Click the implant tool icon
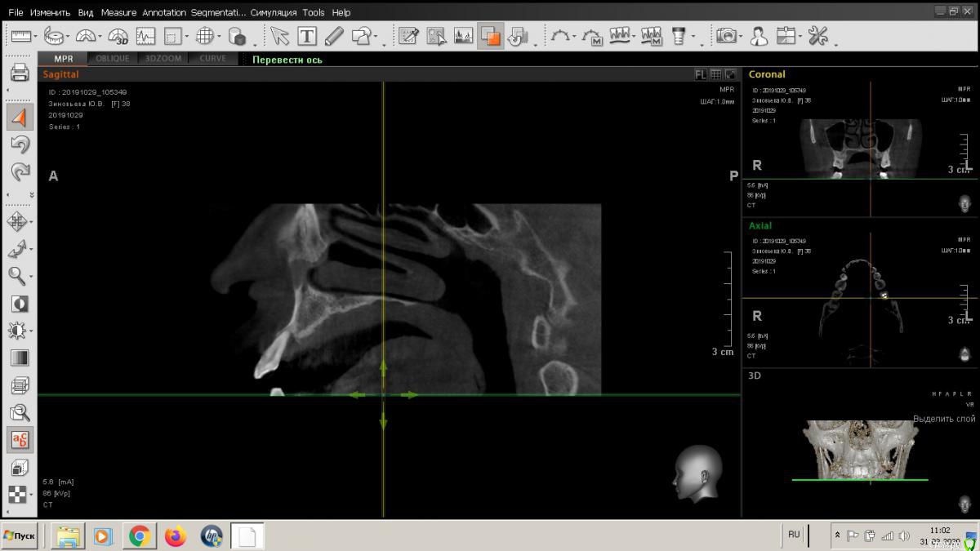This screenshot has height=551, width=980. pyautogui.click(x=678, y=36)
